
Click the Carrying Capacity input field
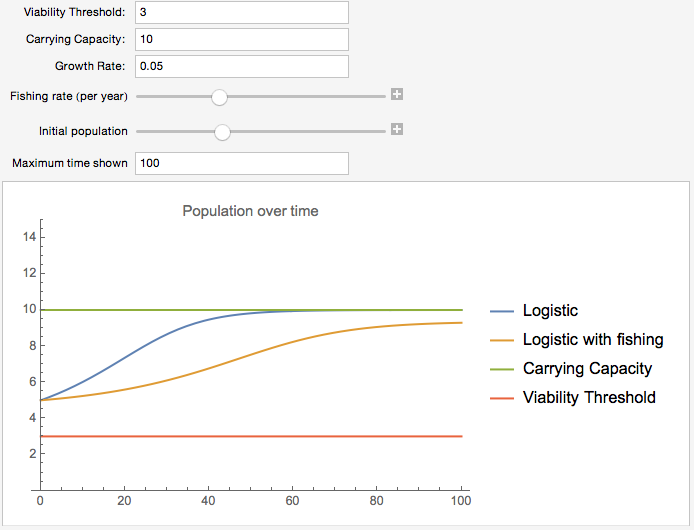pyautogui.click(x=242, y=39)
